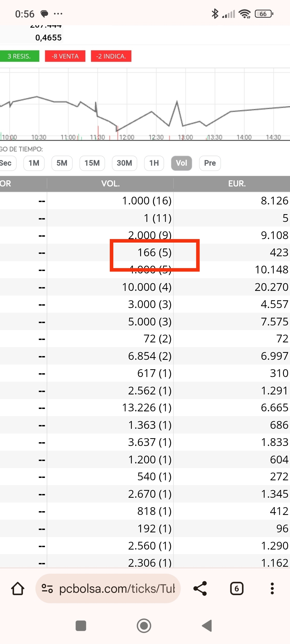Screen dimensions: 290x644
Task: Click the red -8 VENTA badge
Action: tap(65, 56)
